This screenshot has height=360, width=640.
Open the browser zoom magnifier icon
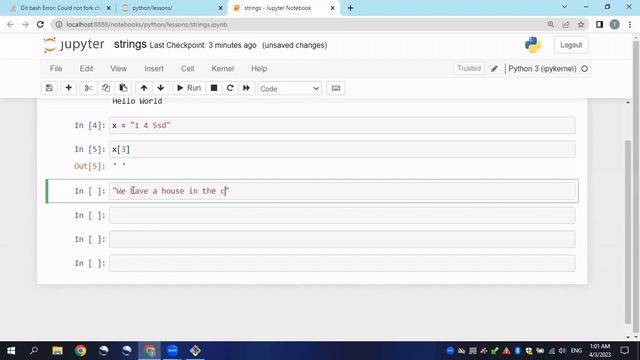(x=551, y=24)
